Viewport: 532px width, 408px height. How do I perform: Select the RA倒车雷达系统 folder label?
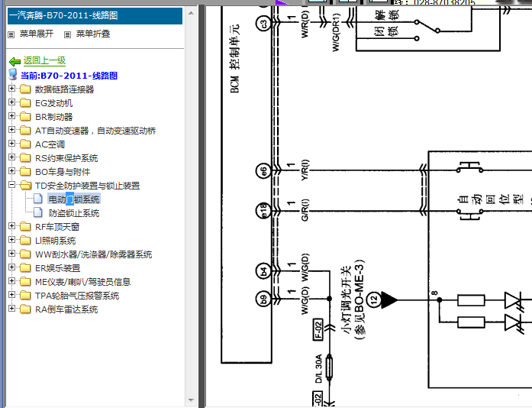[x=66, y=309]
